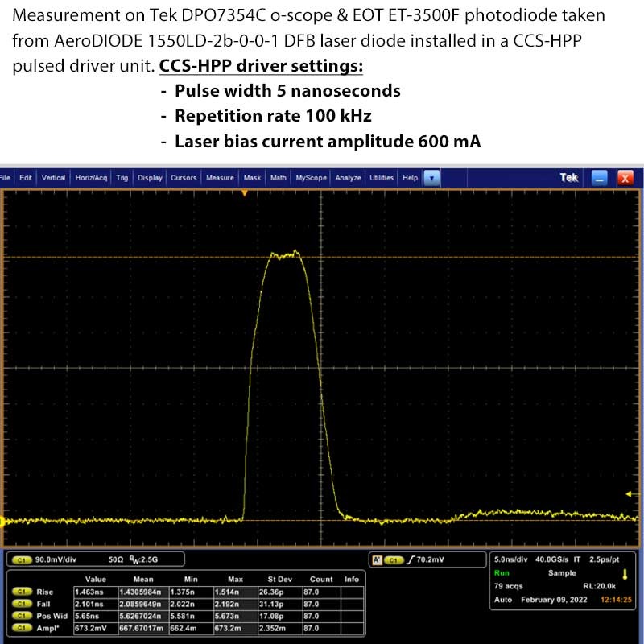Click the Ampl Min 662.4m cell
This screenshot has width=644, height=644.
191,628
